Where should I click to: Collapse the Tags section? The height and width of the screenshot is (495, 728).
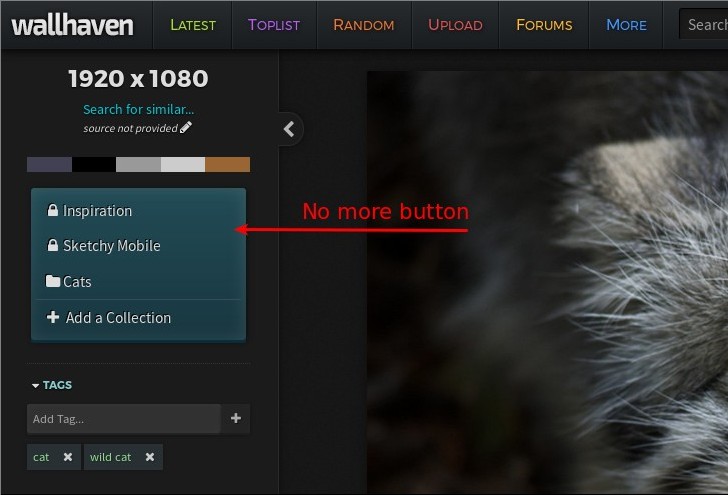(x=52, y=385)
